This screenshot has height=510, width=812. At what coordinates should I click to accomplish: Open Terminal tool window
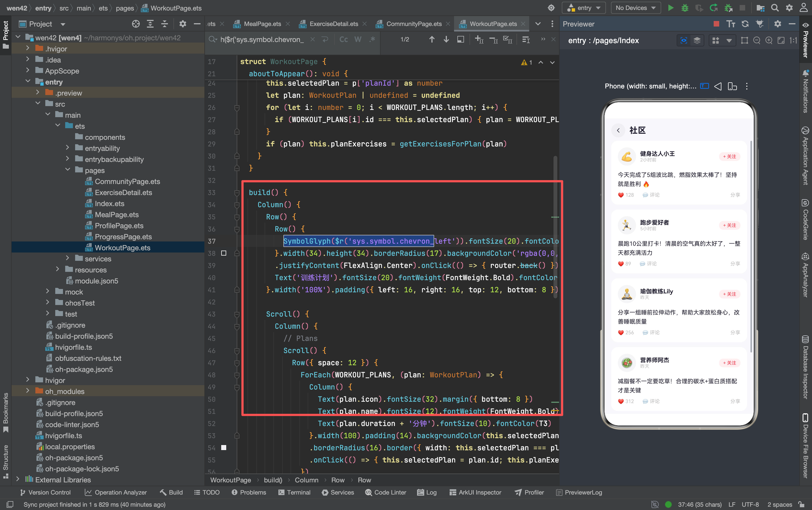pos(294,493)
